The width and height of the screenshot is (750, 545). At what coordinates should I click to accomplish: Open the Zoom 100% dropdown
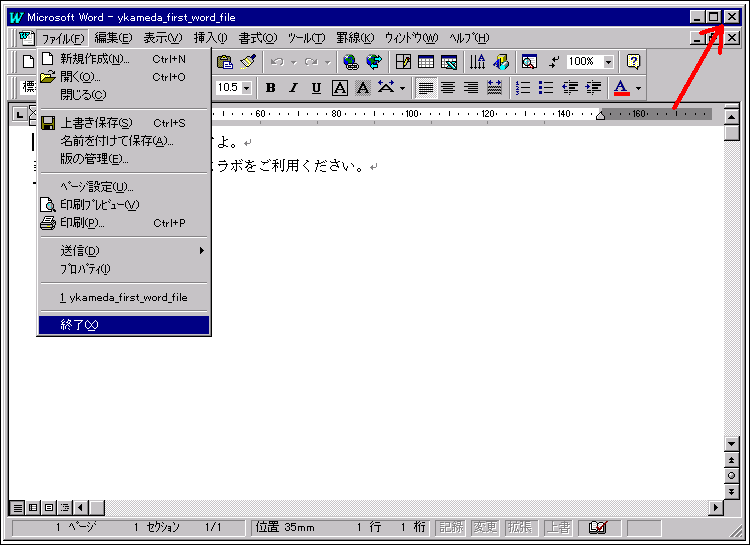[x=608, y=62]
